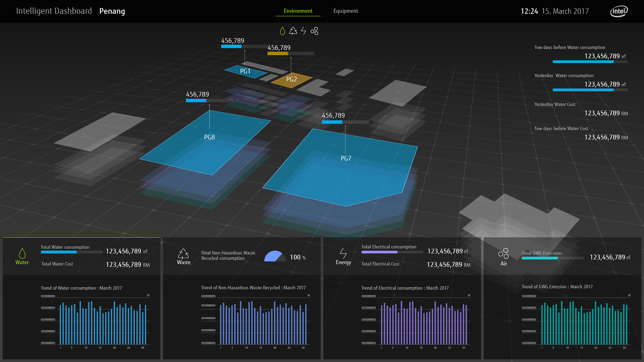The height and width of the screenshot is (362, 644).
Task: Click the Total Electrical Cost value in RM
Action: tap(448, 265)
